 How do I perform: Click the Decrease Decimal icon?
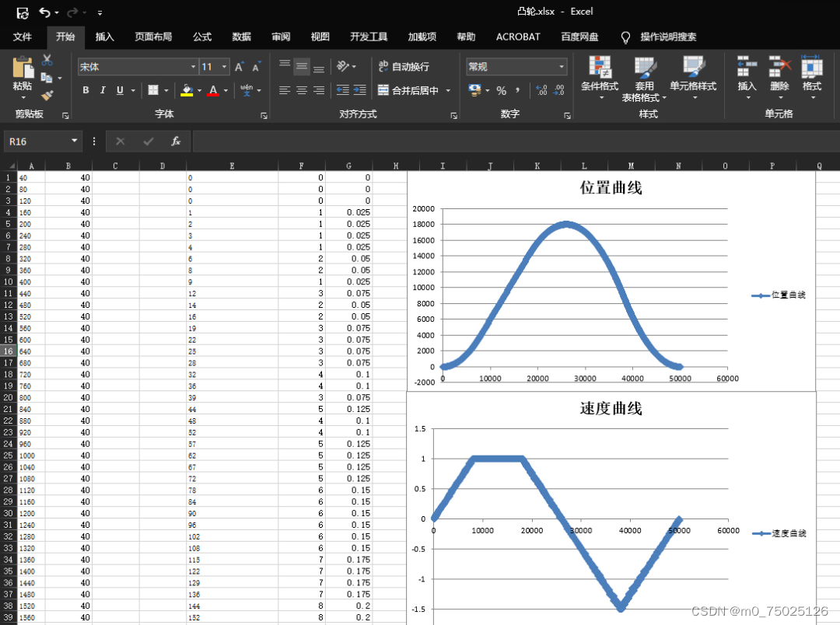(x=558, y=90)
